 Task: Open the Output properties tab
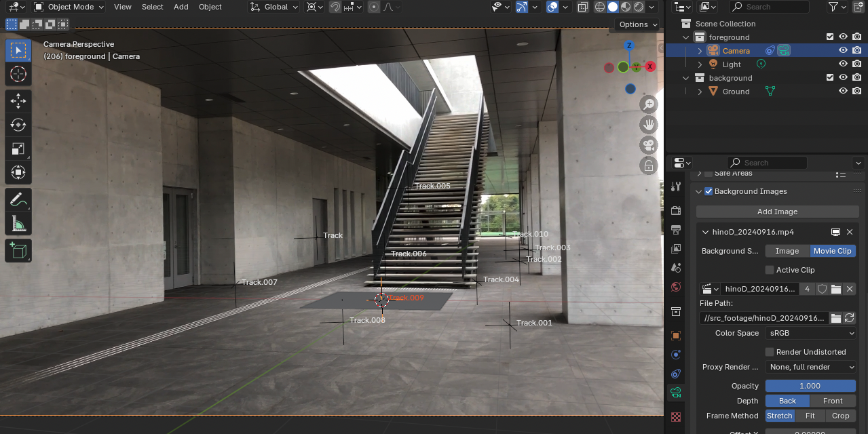tap(676, 230)
